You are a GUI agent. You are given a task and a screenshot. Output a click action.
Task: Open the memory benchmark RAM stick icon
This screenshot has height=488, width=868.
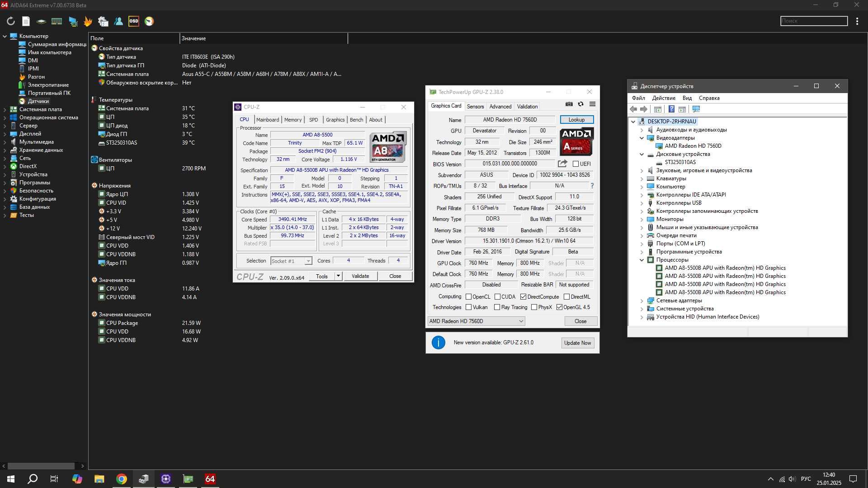(x=57, y=21)
